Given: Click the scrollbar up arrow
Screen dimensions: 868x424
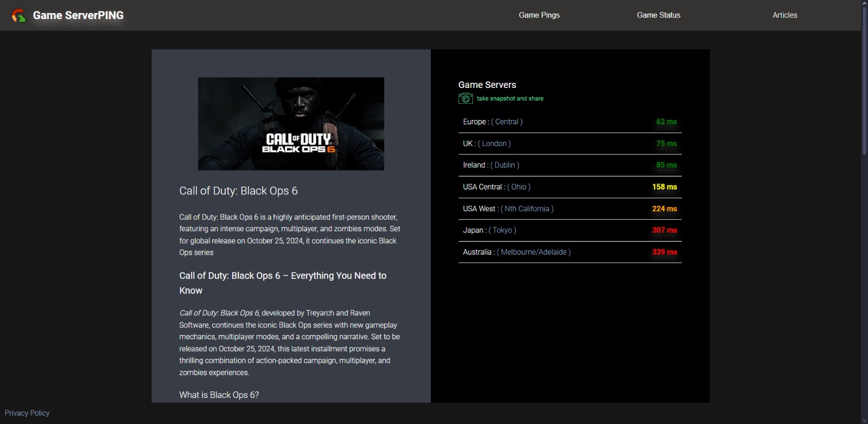Looking at the screenshot, I should pyautogui.click(x=864, y=3).
